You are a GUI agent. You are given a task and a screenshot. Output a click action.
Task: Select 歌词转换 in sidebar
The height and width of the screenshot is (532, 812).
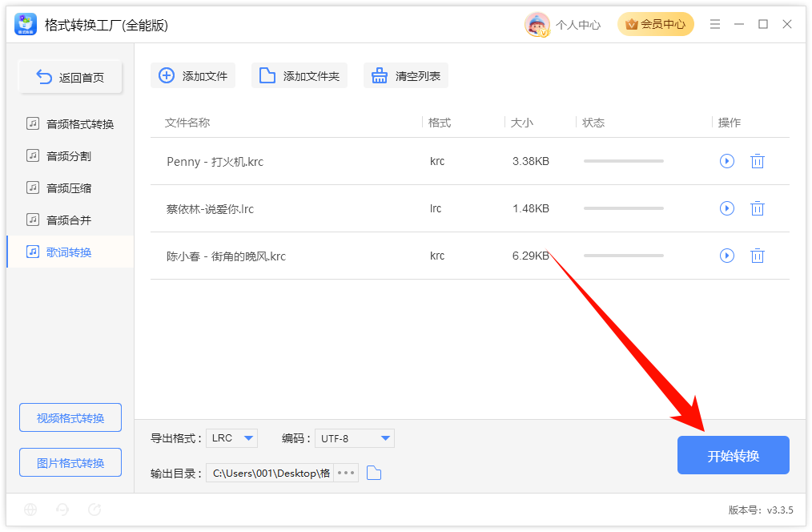[70, 252]
